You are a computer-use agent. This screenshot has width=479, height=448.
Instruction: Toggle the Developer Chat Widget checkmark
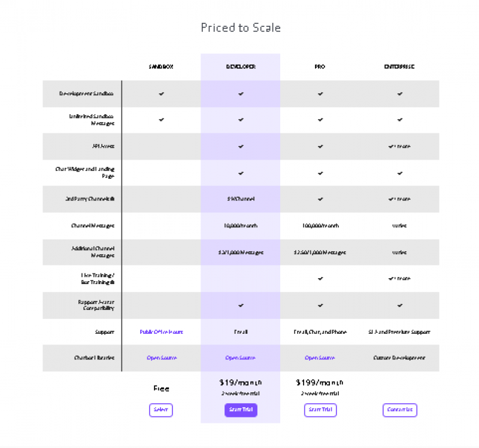pyautogui.click(x=241, y=173)
